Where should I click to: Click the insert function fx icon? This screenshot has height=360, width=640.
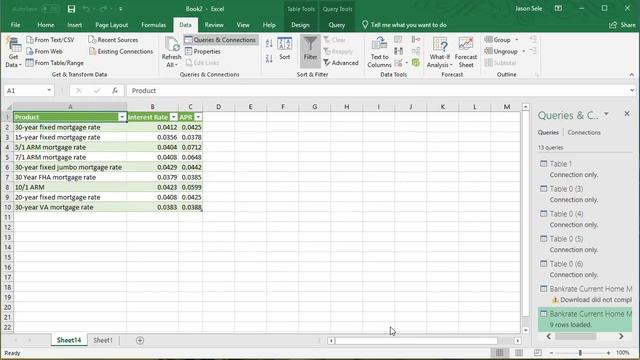pyautogui.click(x=115, y=91)
